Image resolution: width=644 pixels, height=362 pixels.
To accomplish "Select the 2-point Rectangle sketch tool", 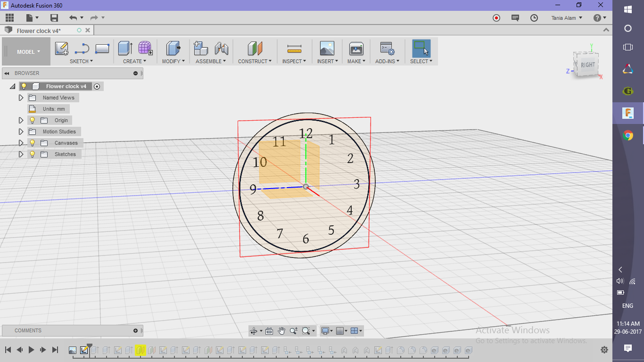I will (102, 49).
